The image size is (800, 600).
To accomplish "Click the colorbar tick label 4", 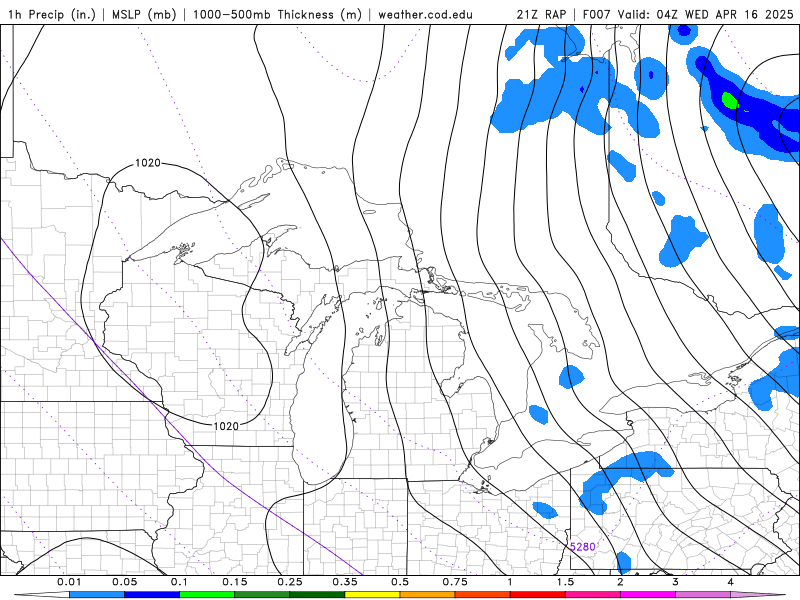I will (x=731, y=582).
